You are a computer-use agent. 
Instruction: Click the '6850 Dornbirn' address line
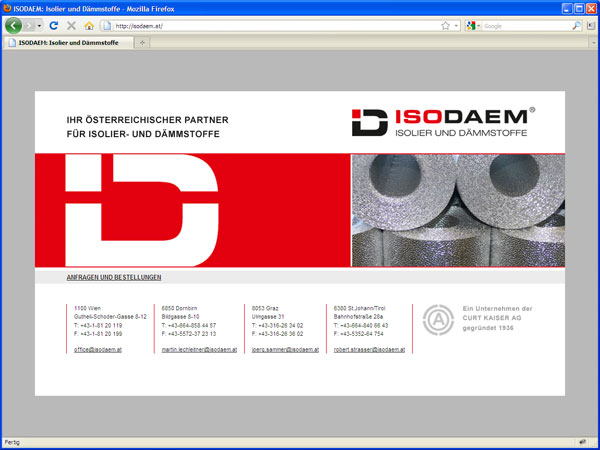pos(179,308)
